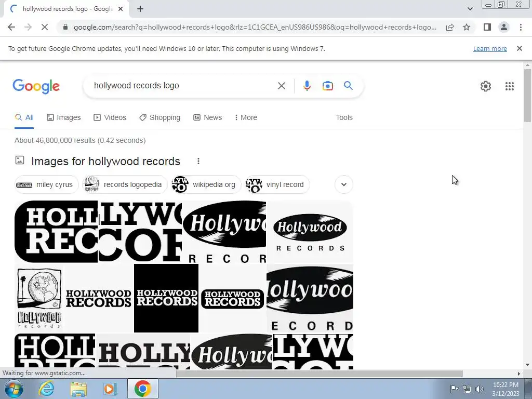This screenshot has width=532, height=399.
Task: Open a new browser tab
Action: click(140, 9)
